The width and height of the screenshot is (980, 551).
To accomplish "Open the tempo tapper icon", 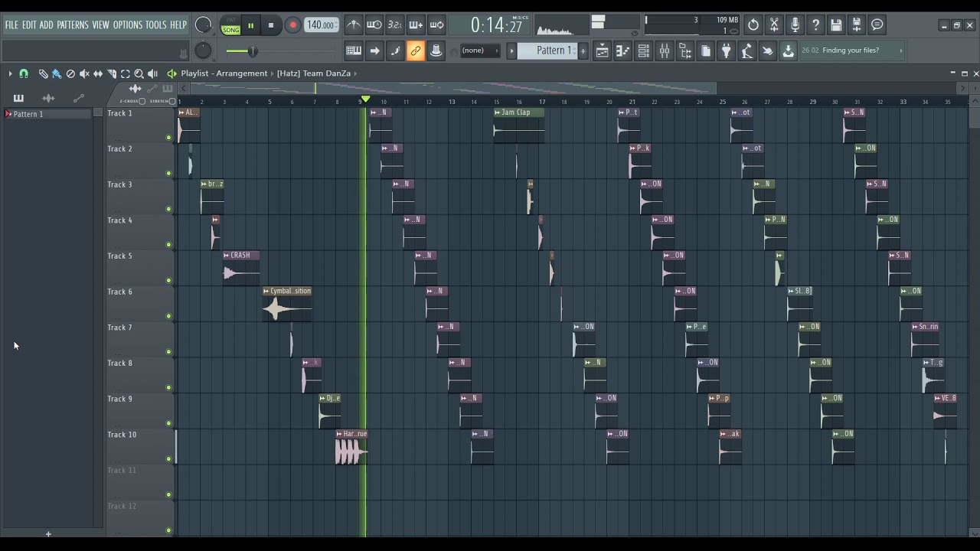I will pyautogui.click(x=747, y=51).
